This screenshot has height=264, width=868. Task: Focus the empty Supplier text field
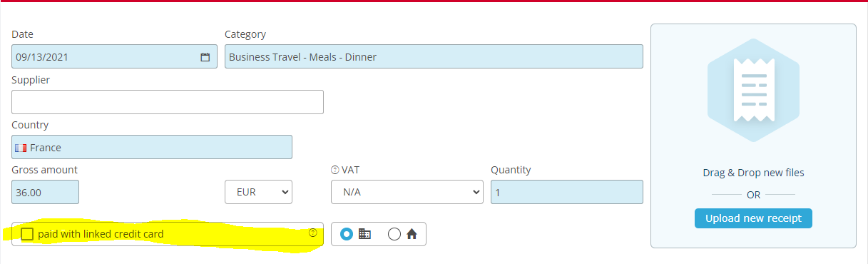tap(168, 102)
